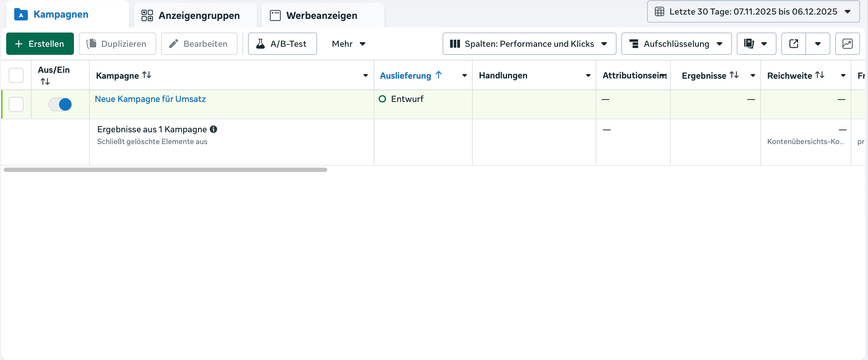
Task: Open the charts trend icon
Action: click(x=848, y=43)
